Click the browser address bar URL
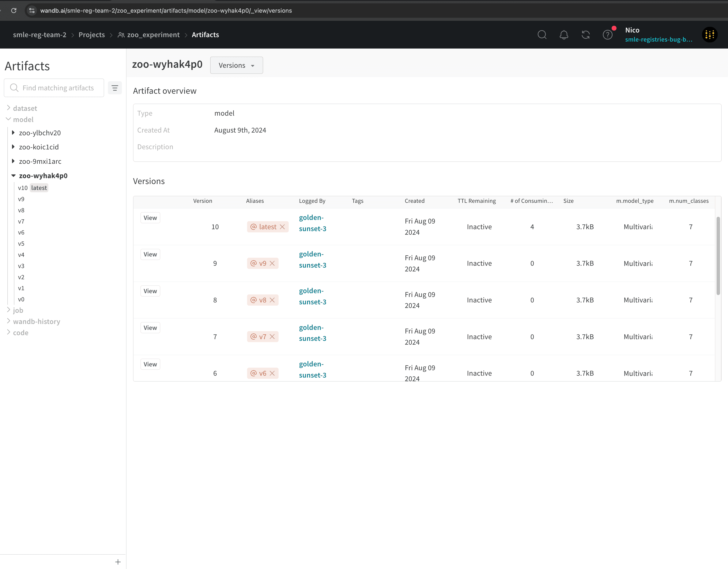This screenshot has width=728, height=569. [x=166, y=11]
